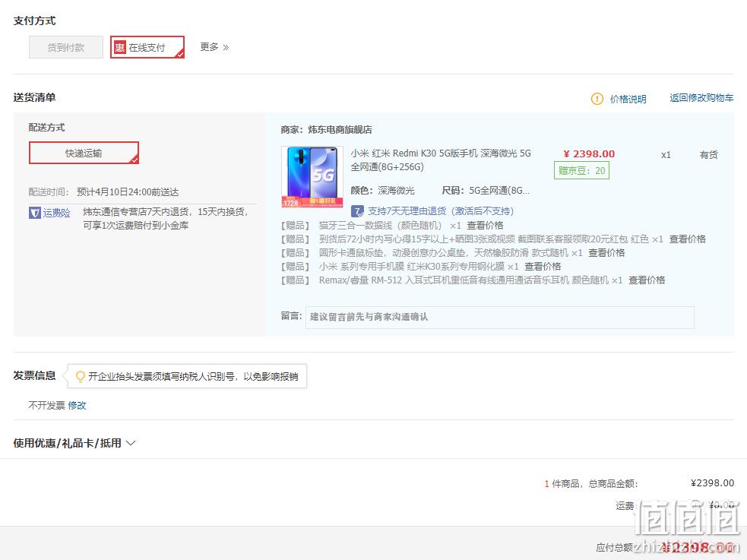Open Redmi K30 product thumbnail
This screenshot has width=747, height=560.
[312, 177]
